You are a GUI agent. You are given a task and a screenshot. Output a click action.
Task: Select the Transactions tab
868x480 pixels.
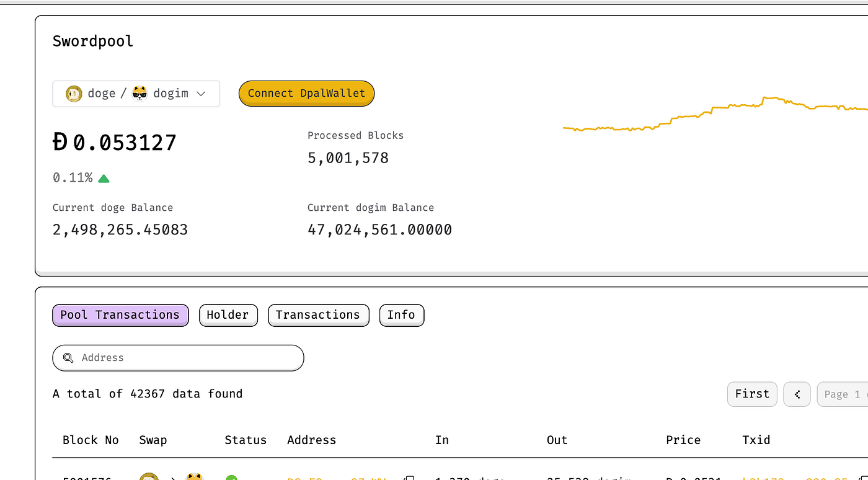[x=318, y=315]
